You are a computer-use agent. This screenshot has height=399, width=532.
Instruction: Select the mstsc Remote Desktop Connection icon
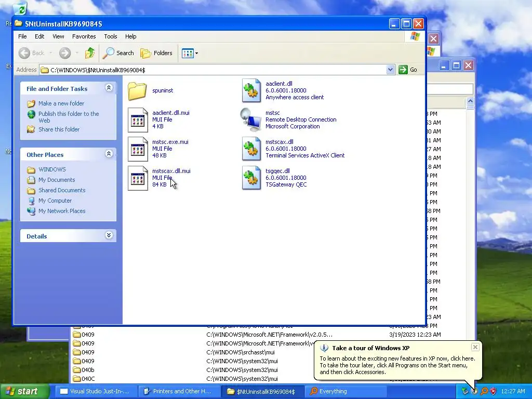point(251,119)
